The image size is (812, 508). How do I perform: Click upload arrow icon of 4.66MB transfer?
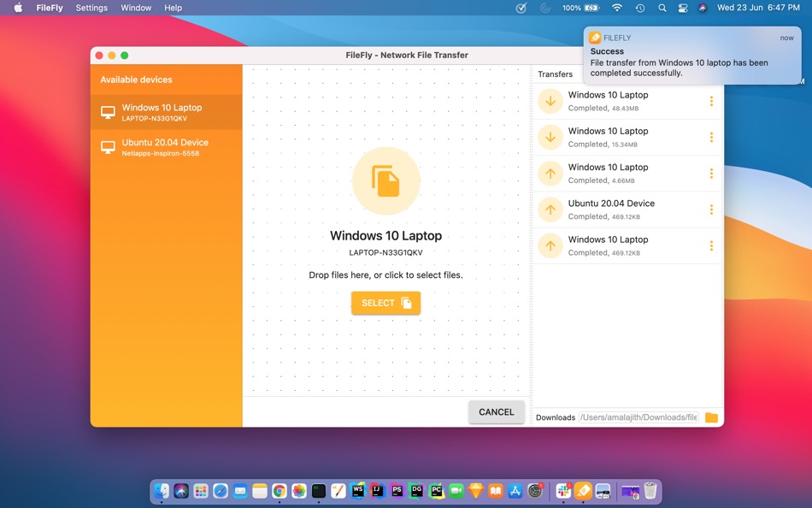pos(550,173)
